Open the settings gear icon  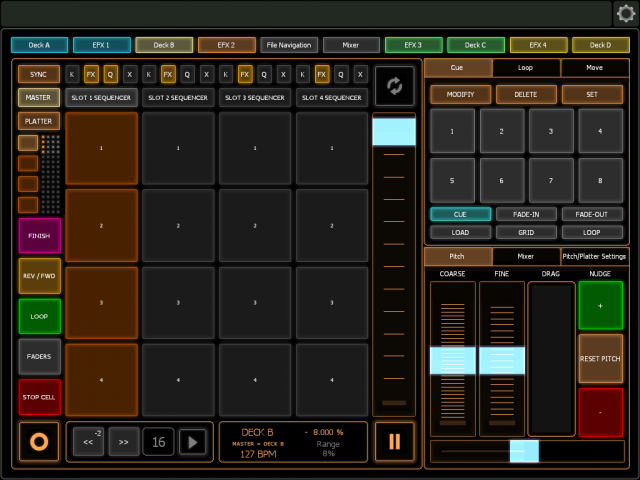click(626, 13)
